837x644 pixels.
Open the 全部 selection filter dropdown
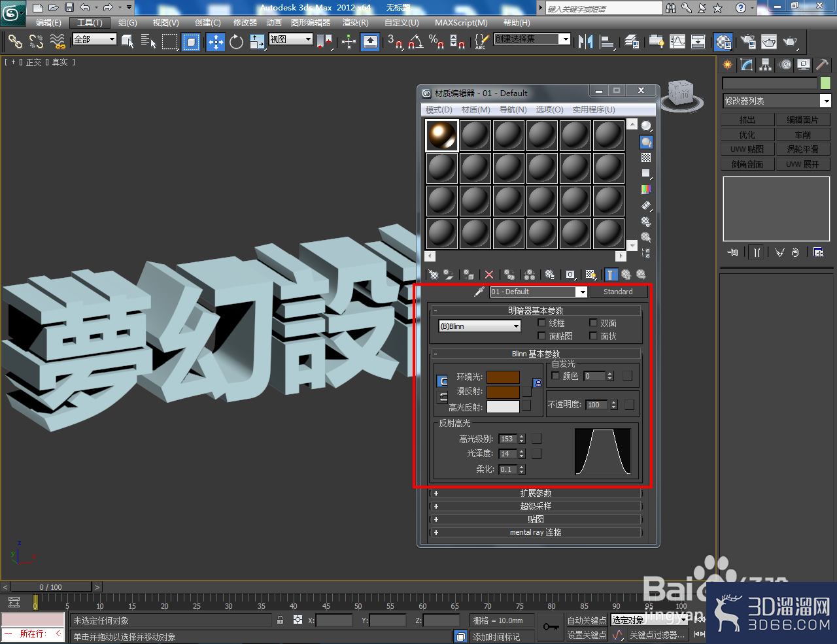pos(94,39)
